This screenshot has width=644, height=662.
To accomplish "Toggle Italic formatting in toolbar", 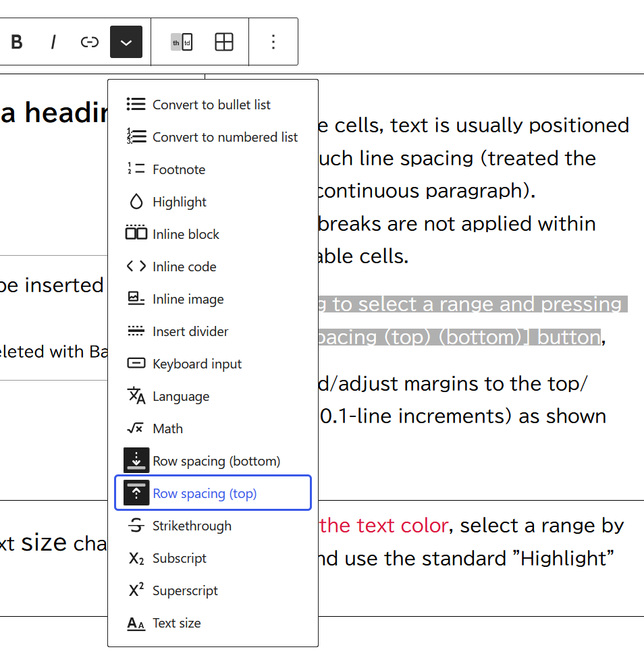I will [53, 42].
